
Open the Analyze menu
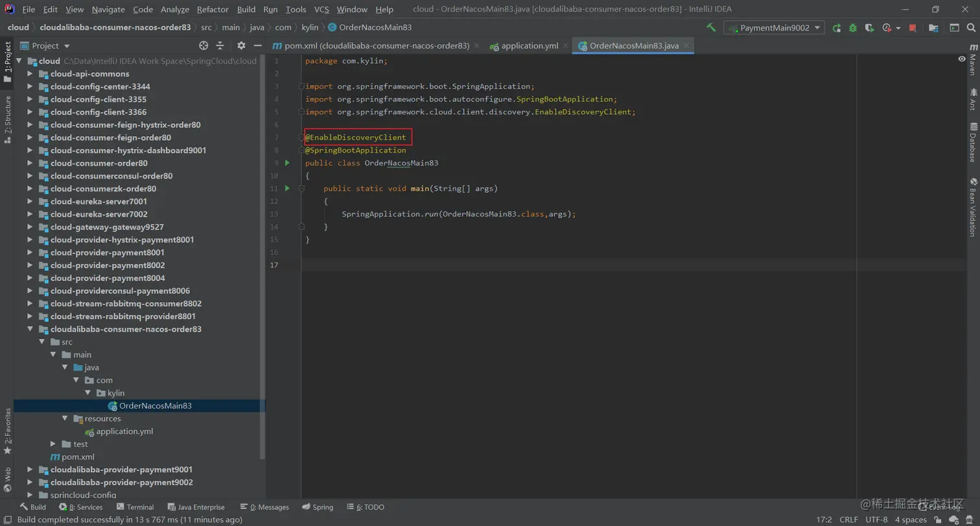[x=175, y=9]
